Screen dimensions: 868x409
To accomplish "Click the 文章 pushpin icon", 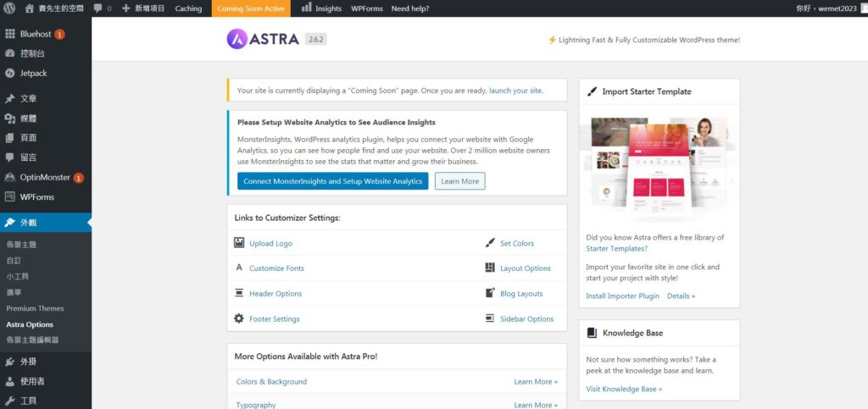I will point(10,99).
